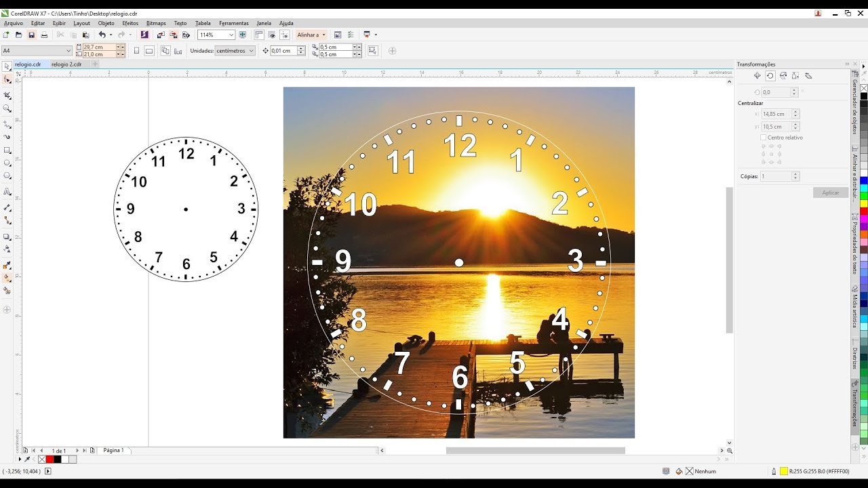Pick the black swatch in color palette
This screenshot has width=868, height=488.
tap(864, 96)
